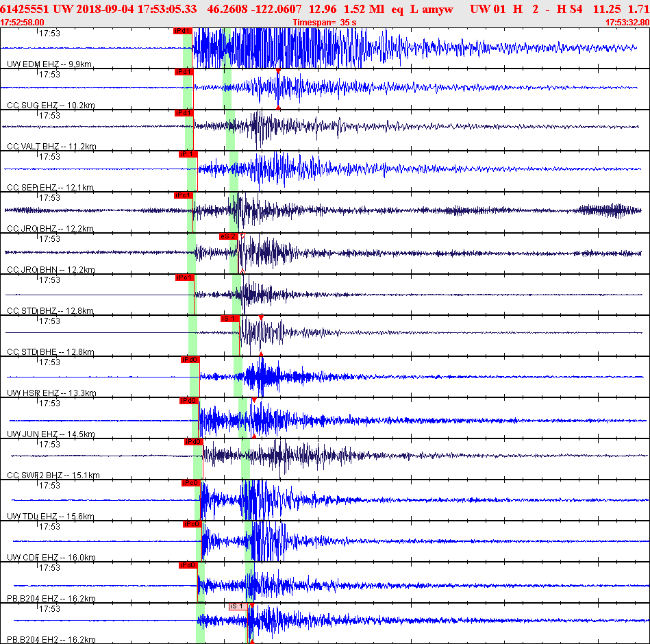650x644 pixels.
Task: Click the CC JRO BHZ -- 12.2km label
Action: coord(50,229)
